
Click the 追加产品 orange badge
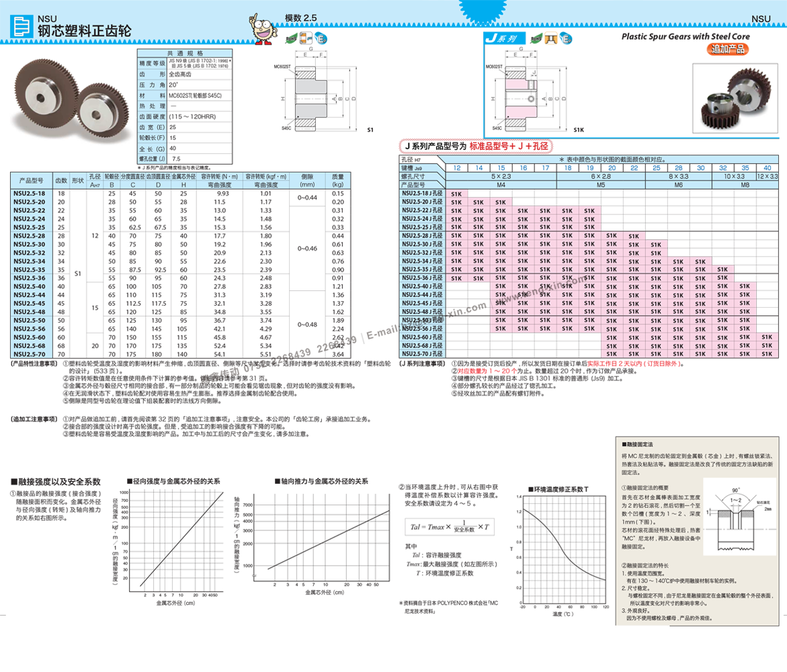728,49
